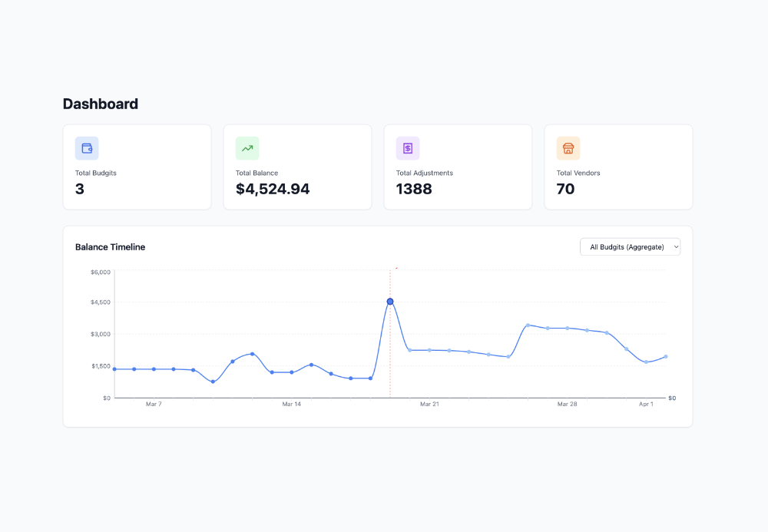Click the Mar 21 label on the x-axis
The image size is (768, 532).
[430, 403]
